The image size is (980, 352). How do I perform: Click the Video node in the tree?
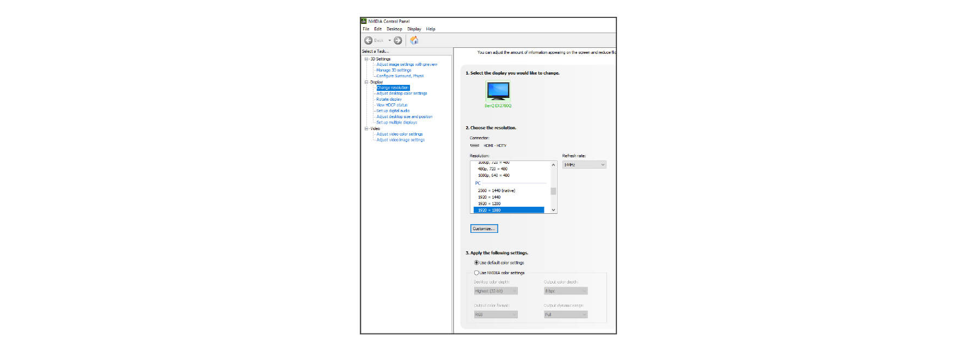(375, 128)
